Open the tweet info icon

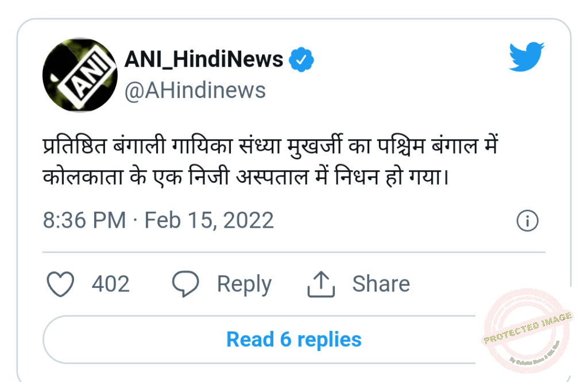(x=527, y=221)
